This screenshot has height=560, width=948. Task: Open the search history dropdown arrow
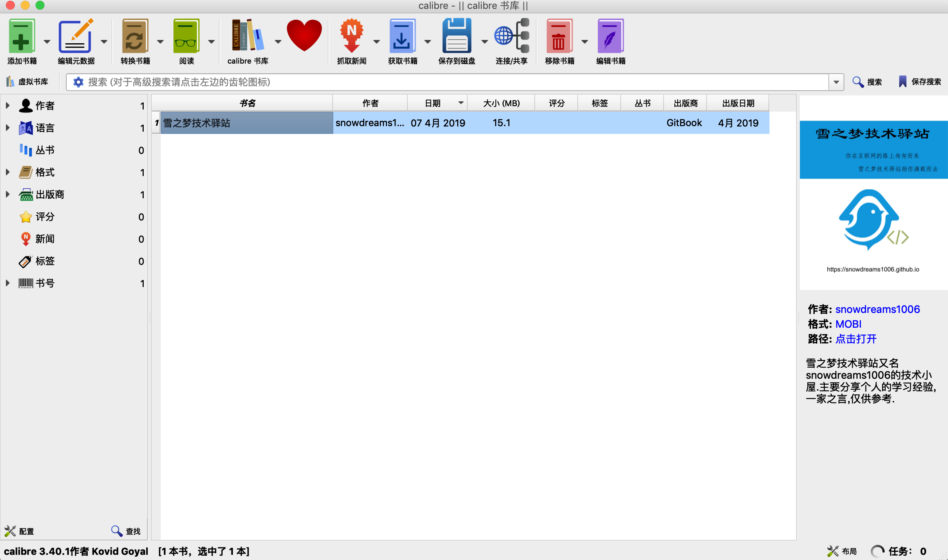[x=836, y=82]
